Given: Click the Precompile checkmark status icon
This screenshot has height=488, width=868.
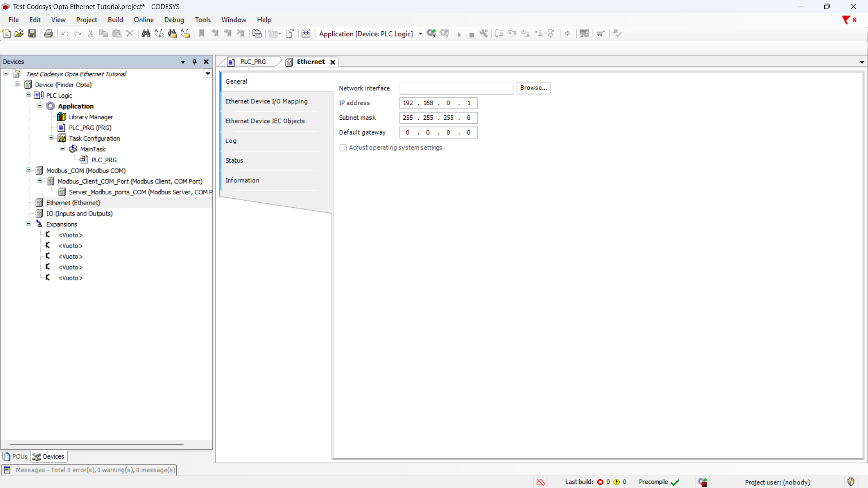Looking at the screenshot, I should [675, 482].
